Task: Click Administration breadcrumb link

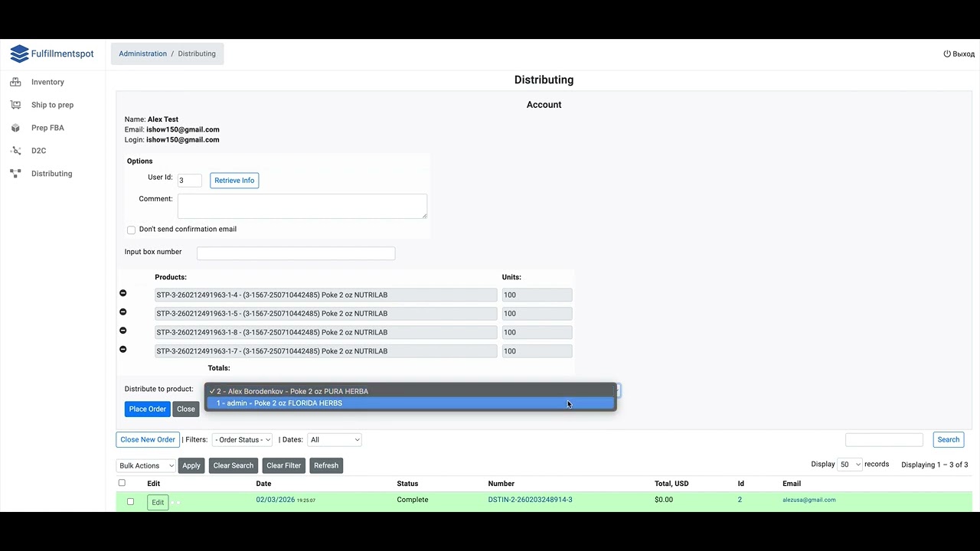Action: (x=142, y=54)
